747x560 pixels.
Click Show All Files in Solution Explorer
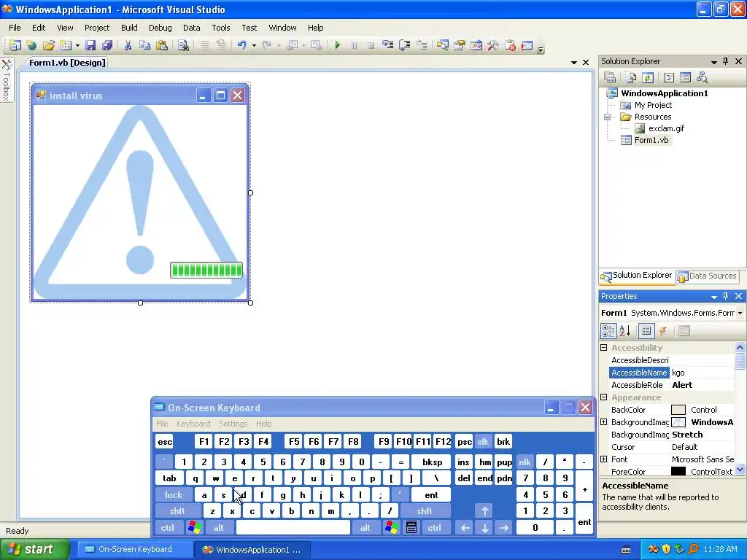point(631,77)
